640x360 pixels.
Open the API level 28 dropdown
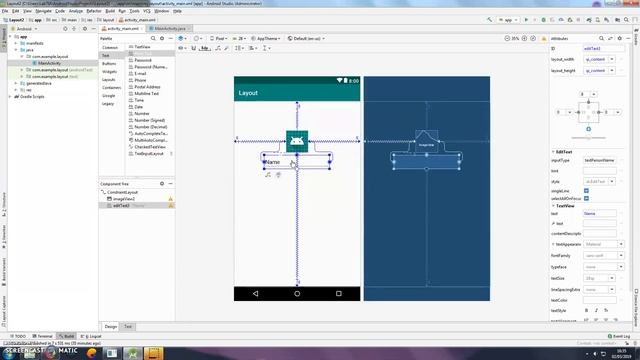pos(239,38)
